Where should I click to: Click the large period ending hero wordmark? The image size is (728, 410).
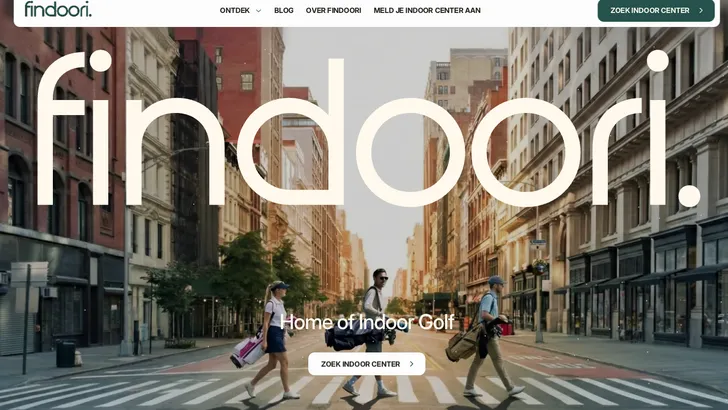(689, 195)
